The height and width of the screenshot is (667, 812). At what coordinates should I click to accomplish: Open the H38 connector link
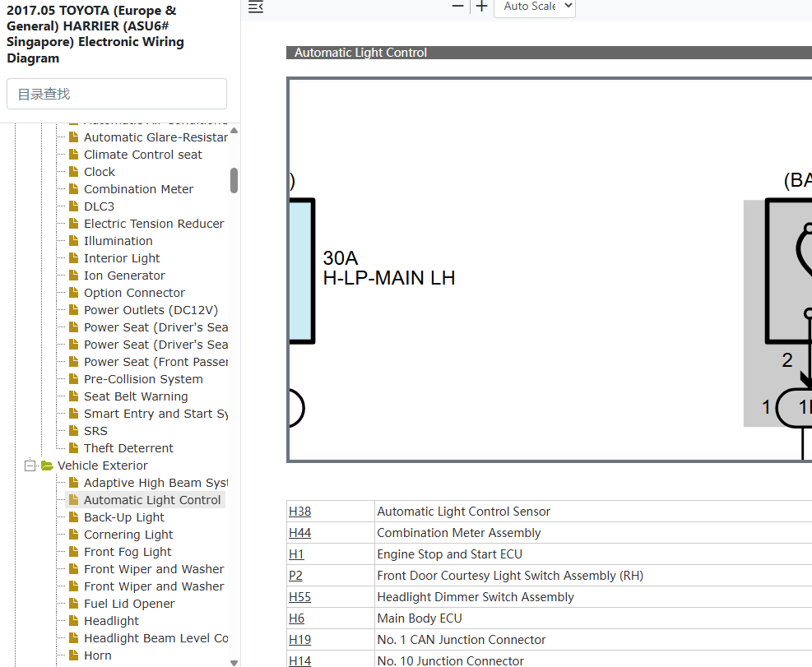(299, 512)
